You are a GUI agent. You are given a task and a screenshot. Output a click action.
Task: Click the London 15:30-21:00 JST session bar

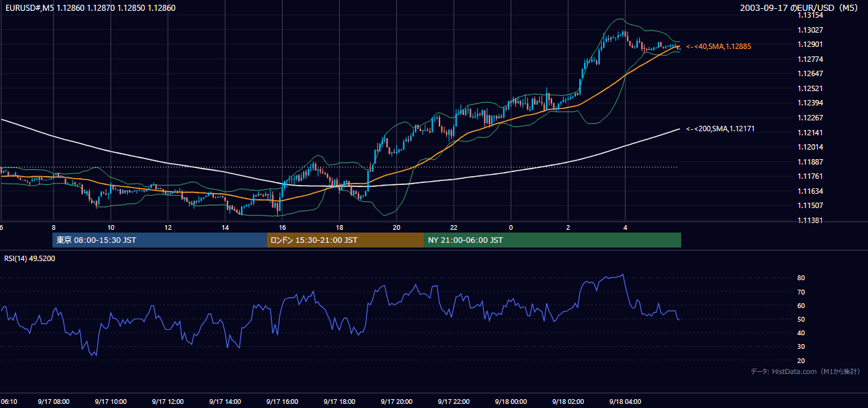tap(345, 240)
